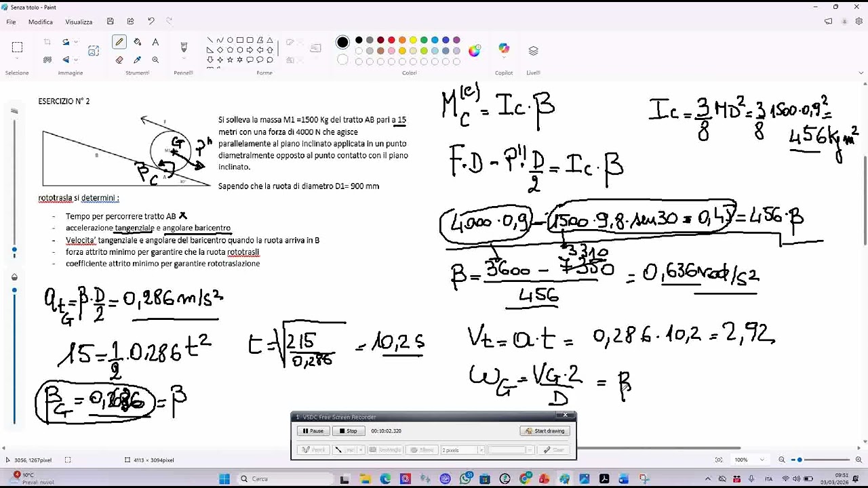Click the Rotate image icon
The width and height of the screenshot is (868, 488).
[66, 42]
